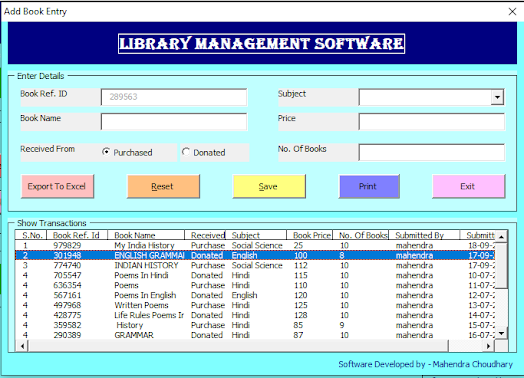Click the horizontal scrollbar thumb in transactions
524x378 pixels.
pos(239,346)
